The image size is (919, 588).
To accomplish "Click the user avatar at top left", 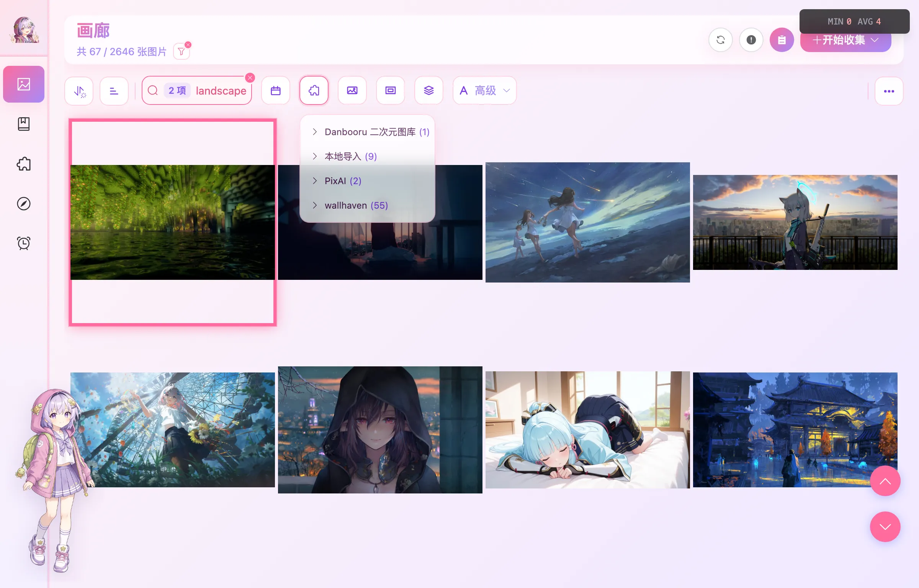I will tap(24, 30).
